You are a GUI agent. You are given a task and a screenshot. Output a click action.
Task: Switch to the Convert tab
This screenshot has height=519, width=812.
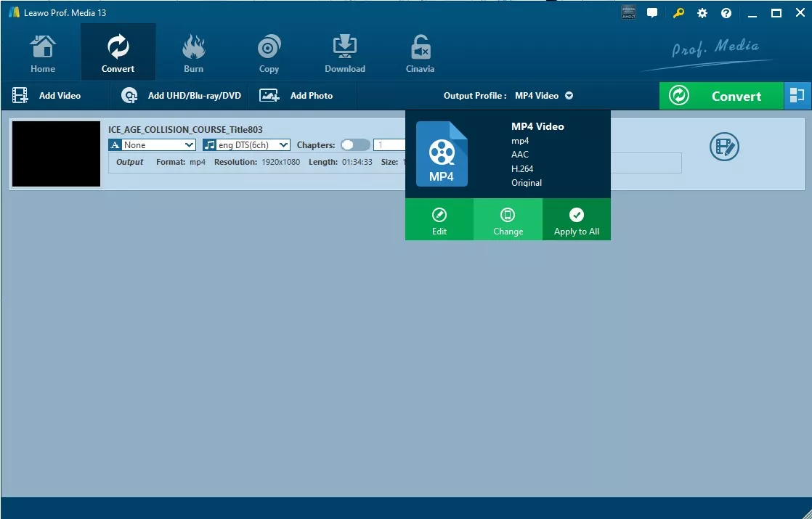click(x=118, y=52)
